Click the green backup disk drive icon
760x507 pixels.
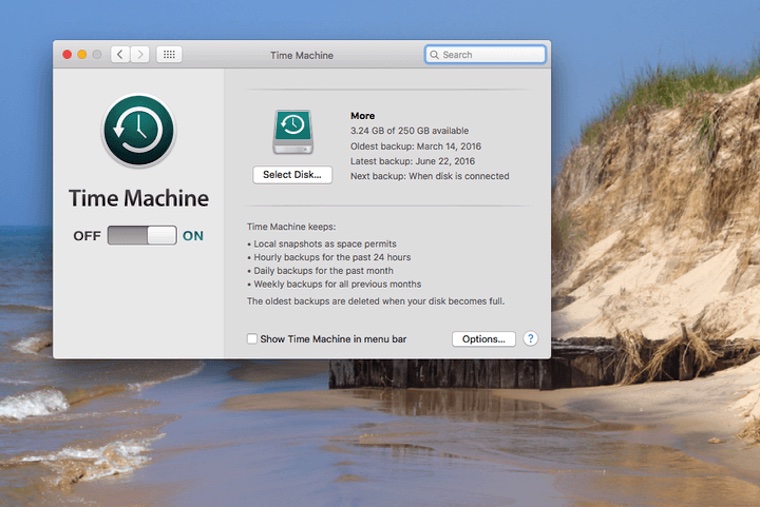[x=292, y=132]
